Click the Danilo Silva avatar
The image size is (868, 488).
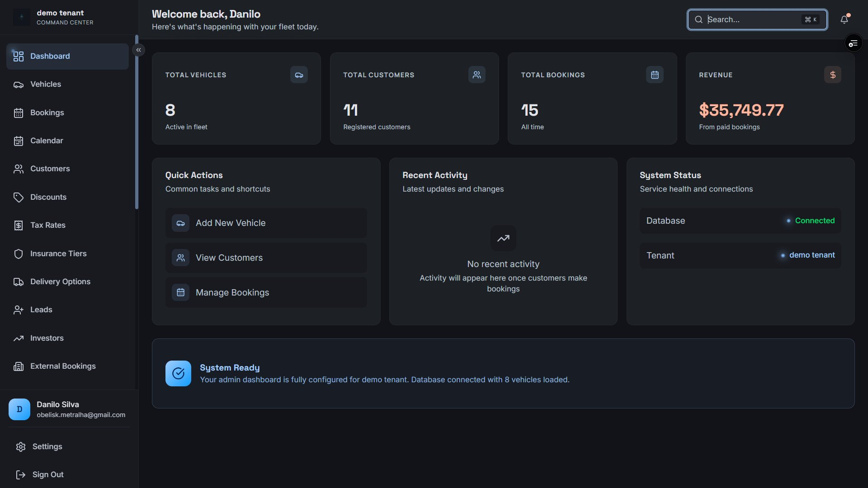point(19,409)
